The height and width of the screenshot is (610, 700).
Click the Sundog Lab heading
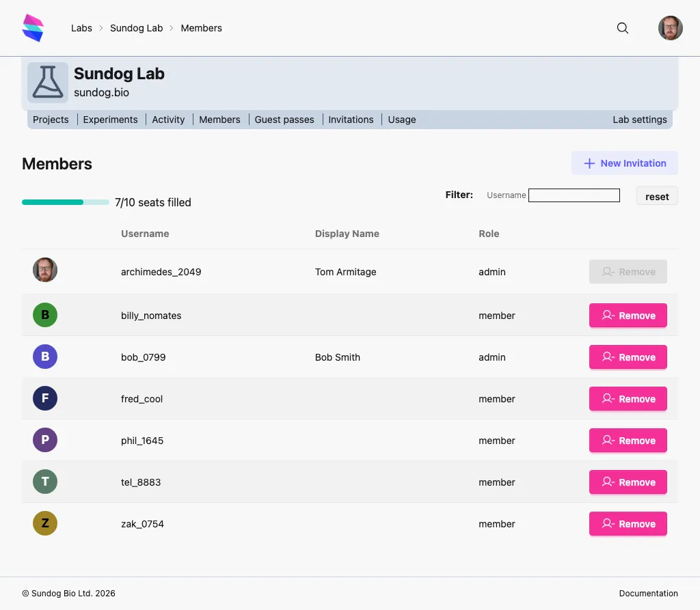pos(119,74)
